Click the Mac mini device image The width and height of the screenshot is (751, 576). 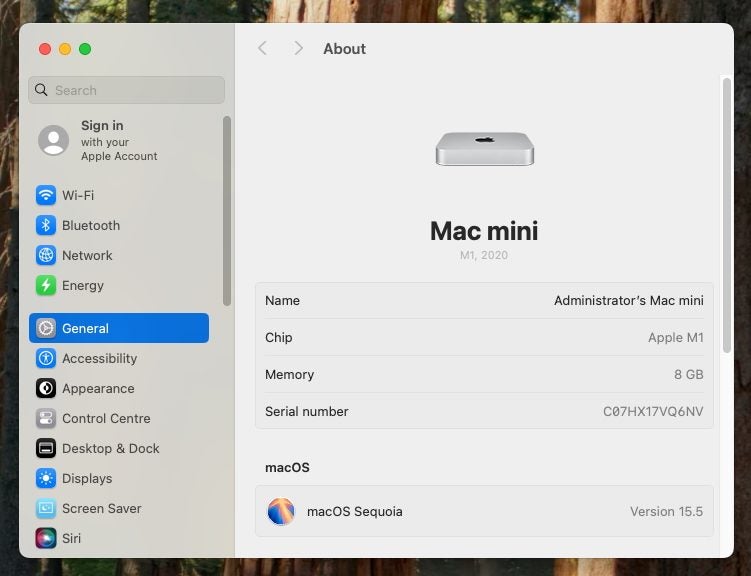(485, 149)
